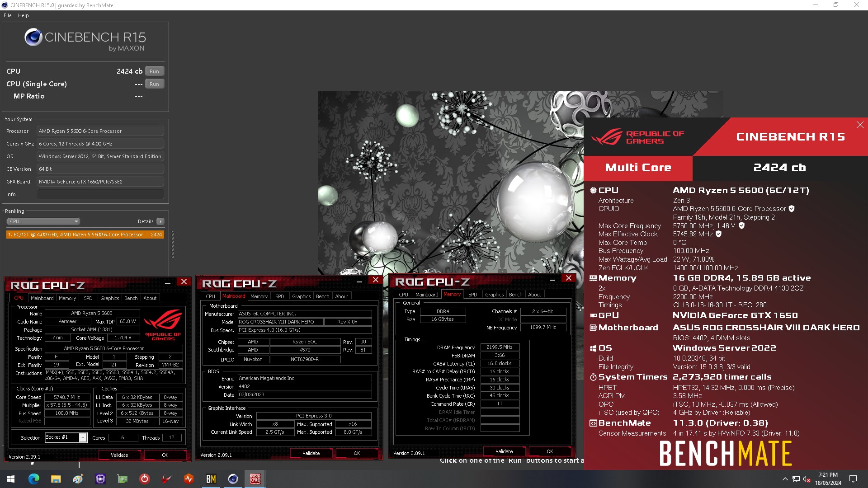Open Bench tab in the Mainboard CPU-Z window
This screenshot has height=488, width=868.
(322, 296)
